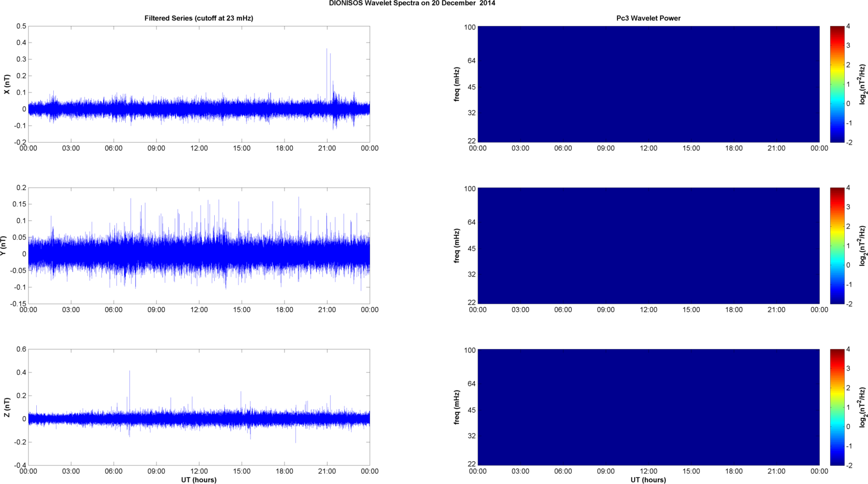Click the '0.5' tick on the X (nT) axis
The image size is (868, 484).
(x=22, y=26)
